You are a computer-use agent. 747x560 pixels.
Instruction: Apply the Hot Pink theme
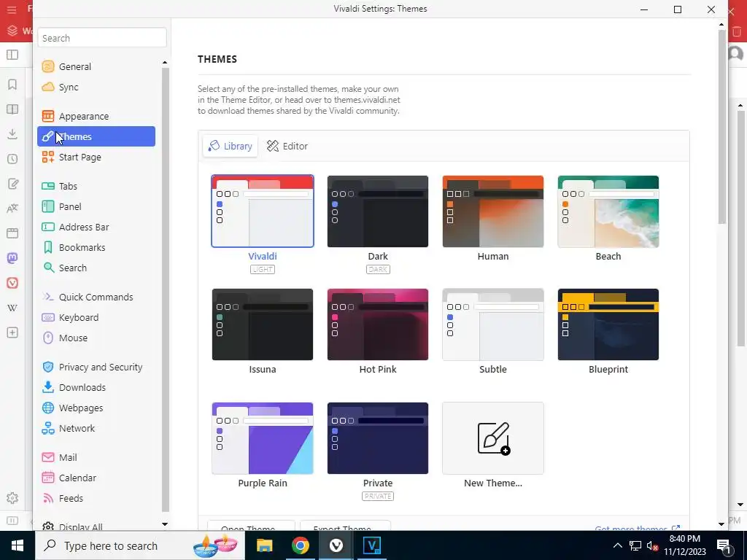(378, 324)
